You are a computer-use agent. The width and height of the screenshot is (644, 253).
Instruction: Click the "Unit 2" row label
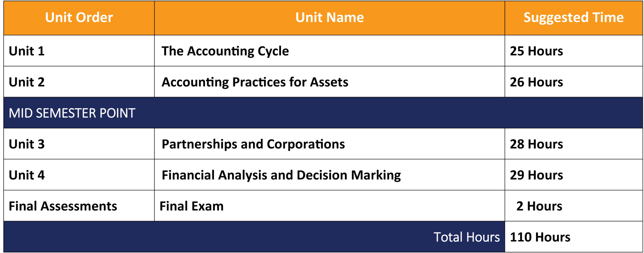[x=27, y=82]
